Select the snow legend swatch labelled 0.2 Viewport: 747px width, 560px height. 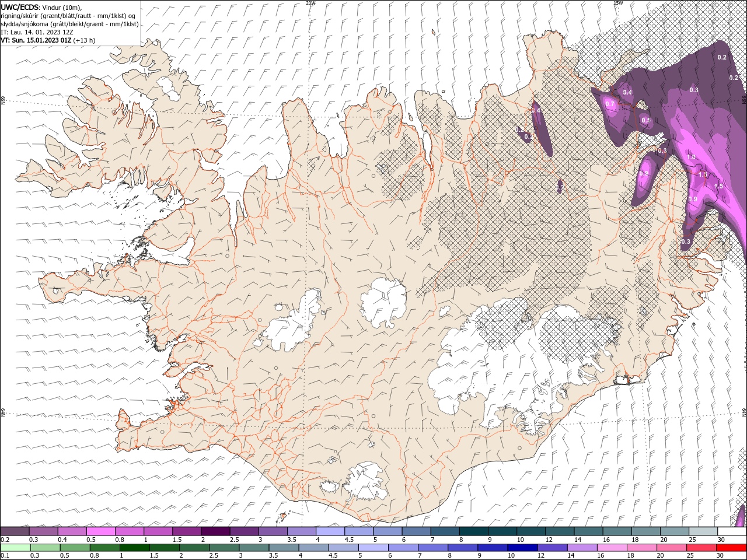15,531
